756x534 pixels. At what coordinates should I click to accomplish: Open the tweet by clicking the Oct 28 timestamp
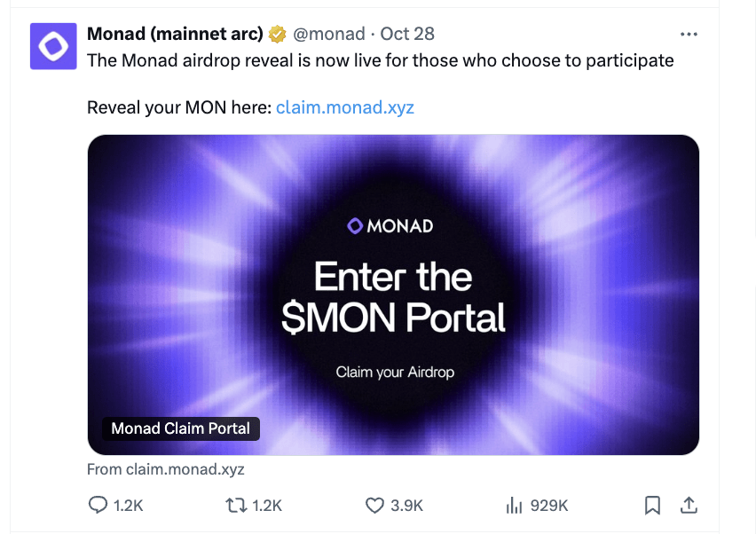pyautogui.click(x=407, y=34)
